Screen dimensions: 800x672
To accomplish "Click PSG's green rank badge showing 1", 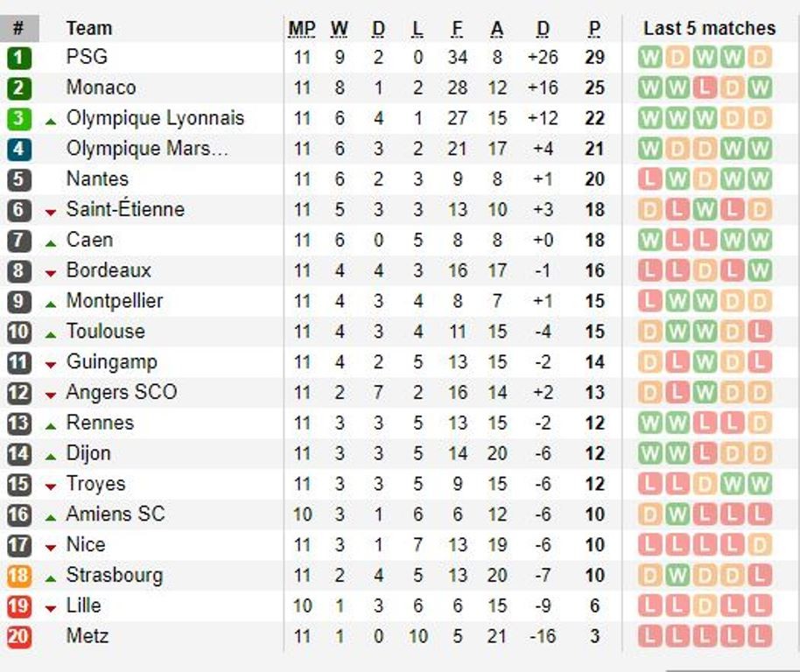I will 21,56.
